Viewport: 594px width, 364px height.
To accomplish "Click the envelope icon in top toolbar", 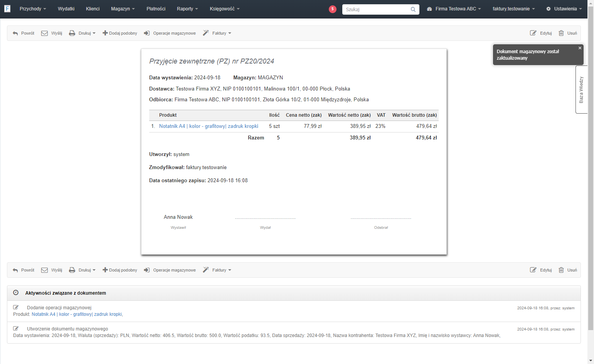I will pyautogui.click(x=44, y=33).
